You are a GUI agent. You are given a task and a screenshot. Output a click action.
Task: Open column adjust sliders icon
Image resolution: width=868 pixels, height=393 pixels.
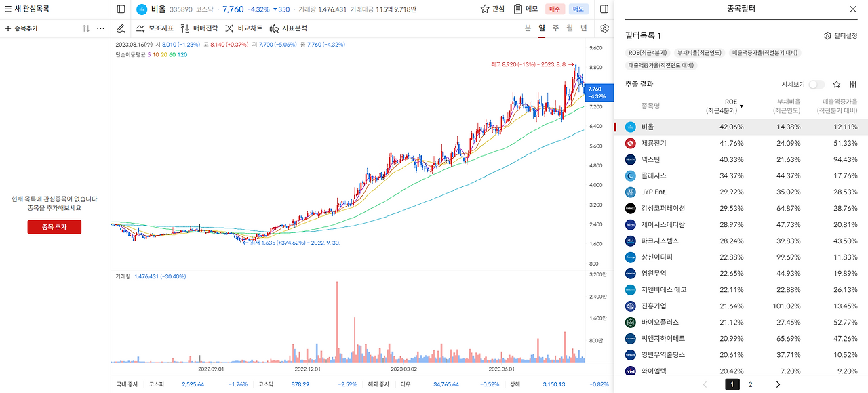click(x=853, y=85)
